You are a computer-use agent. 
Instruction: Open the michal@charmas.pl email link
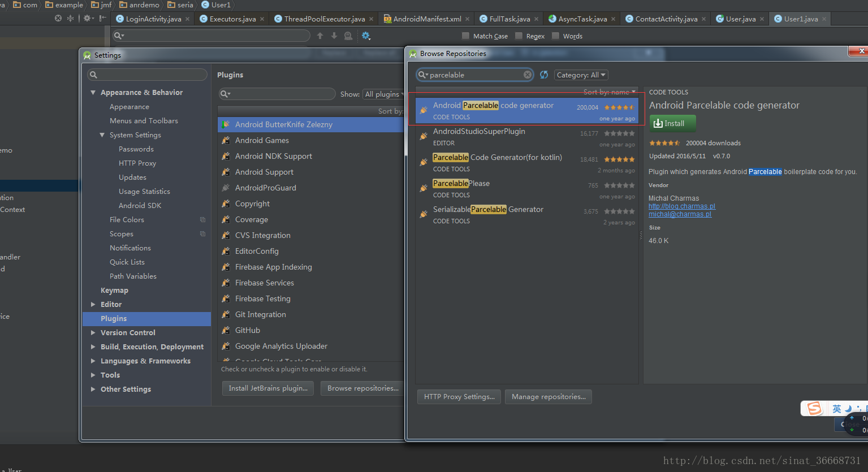[x=680, y=214]
